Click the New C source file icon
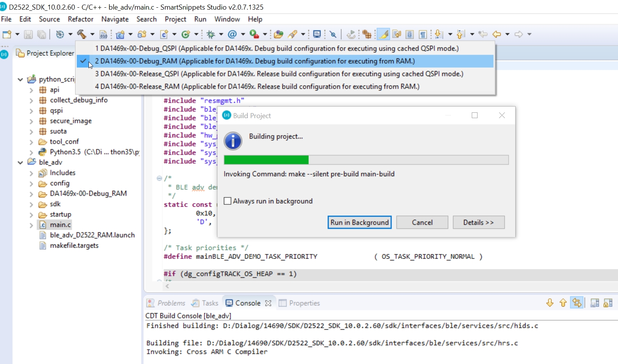618x364 pixels. pyautogui.click(x=164, y=34)
